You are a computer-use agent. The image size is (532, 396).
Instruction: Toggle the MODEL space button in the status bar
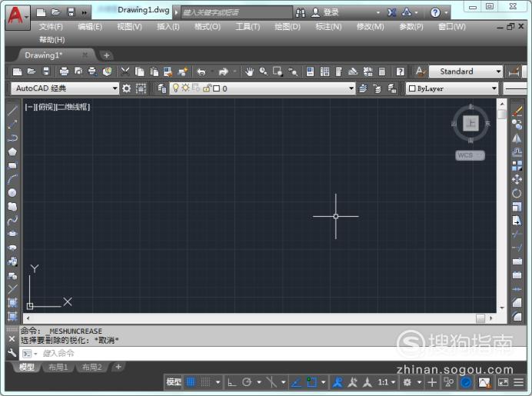coord(174,382)
